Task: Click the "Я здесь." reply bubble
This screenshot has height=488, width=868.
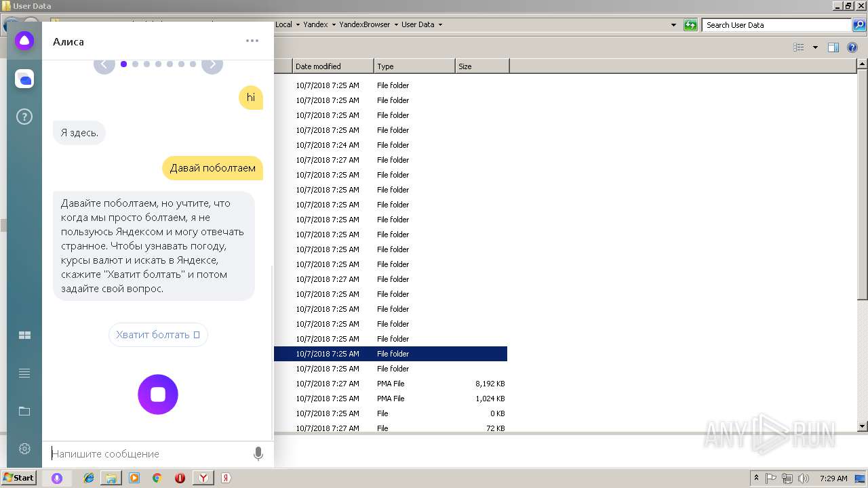Action: click(x=79, y=133)
